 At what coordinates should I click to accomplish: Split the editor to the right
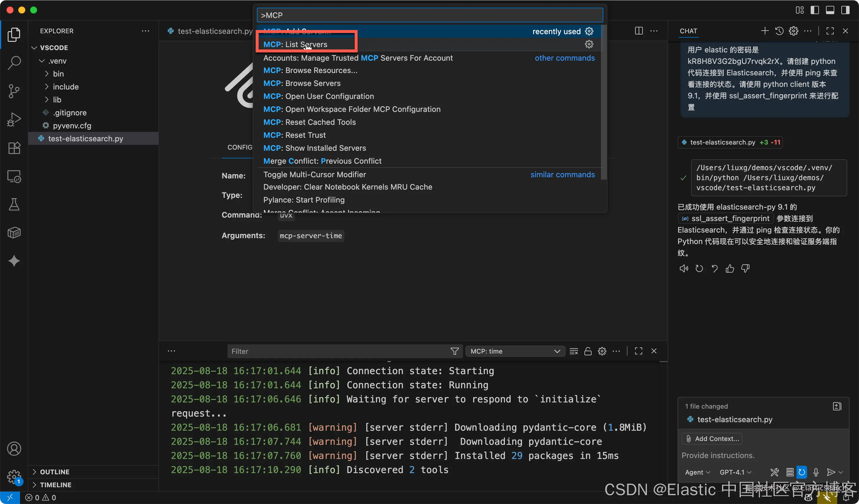pos(639,31)
